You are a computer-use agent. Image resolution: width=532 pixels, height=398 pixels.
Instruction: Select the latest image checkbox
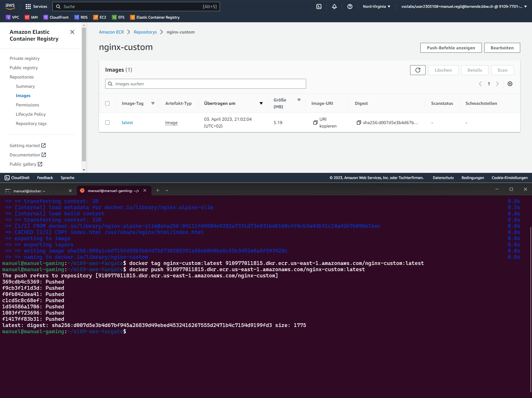coord(107,123)
